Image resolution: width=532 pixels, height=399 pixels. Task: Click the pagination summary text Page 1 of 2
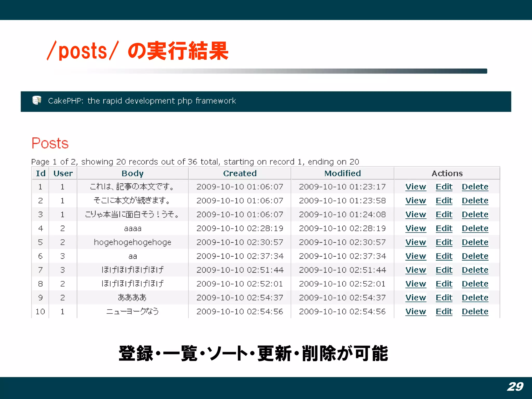tap(195, 162)
